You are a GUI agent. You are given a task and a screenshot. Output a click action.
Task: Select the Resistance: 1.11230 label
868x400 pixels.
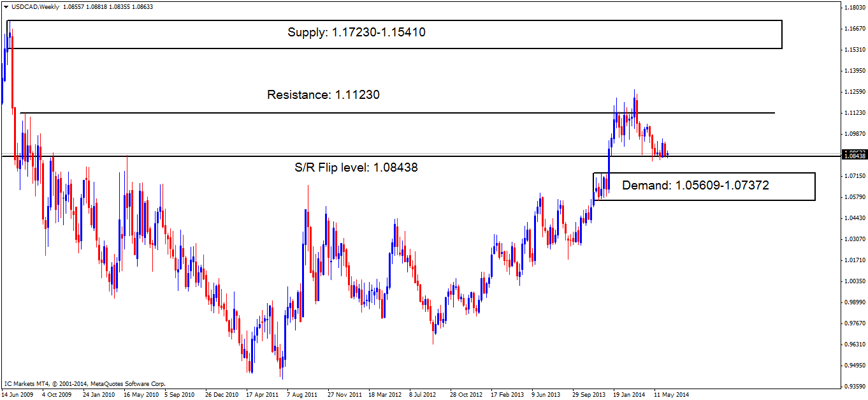pyautogui.click(x=323, y=95)
